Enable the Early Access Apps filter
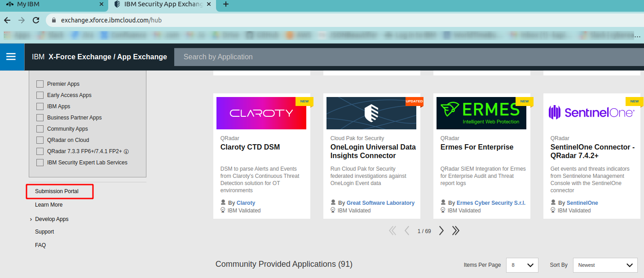This screenshot has width=644, height=278. [x=40, y=95]
